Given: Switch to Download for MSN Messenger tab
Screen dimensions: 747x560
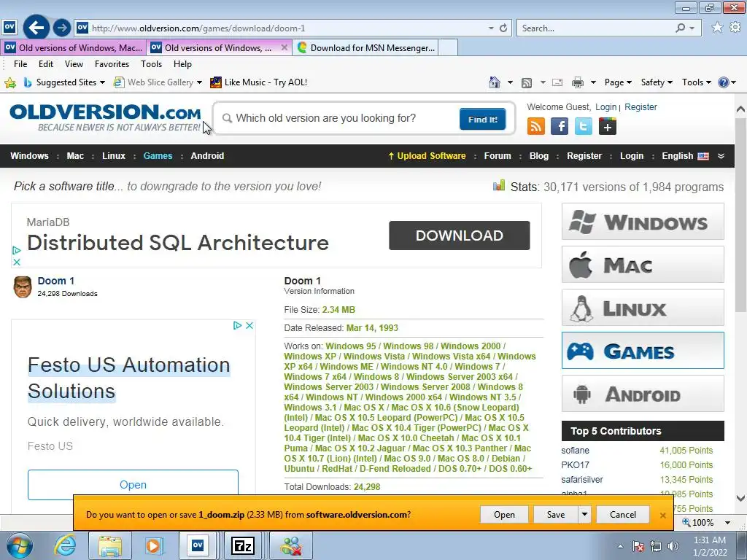Looking at the screenshot, I should 366,47.
